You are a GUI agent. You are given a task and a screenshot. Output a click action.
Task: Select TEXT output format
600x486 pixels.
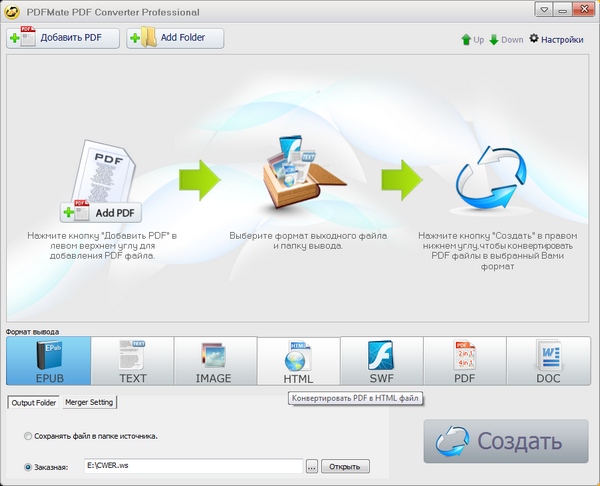tap(132, 361)
